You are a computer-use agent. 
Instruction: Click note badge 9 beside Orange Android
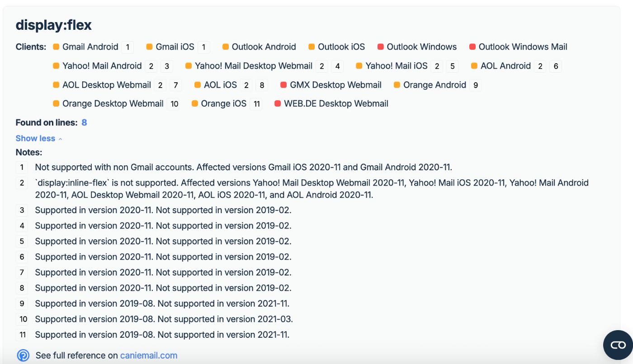tap(475, 85)
